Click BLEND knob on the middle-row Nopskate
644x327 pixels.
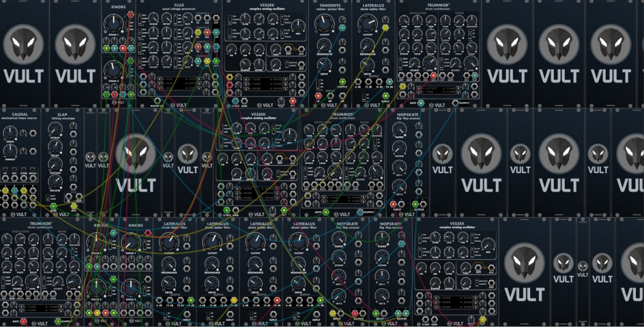[400, 129]
